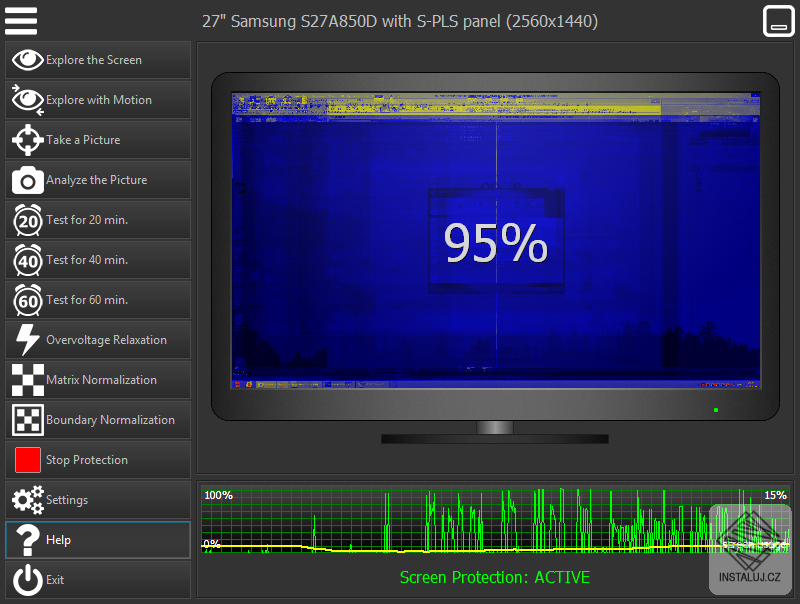Start Test for 60 min.

87,300
